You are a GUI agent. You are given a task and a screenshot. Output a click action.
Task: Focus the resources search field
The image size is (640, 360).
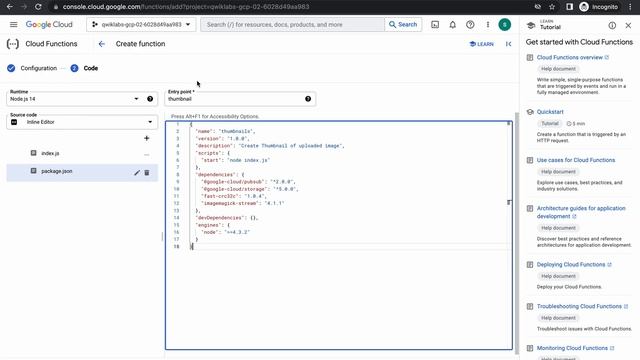click(x=293, y=24)
